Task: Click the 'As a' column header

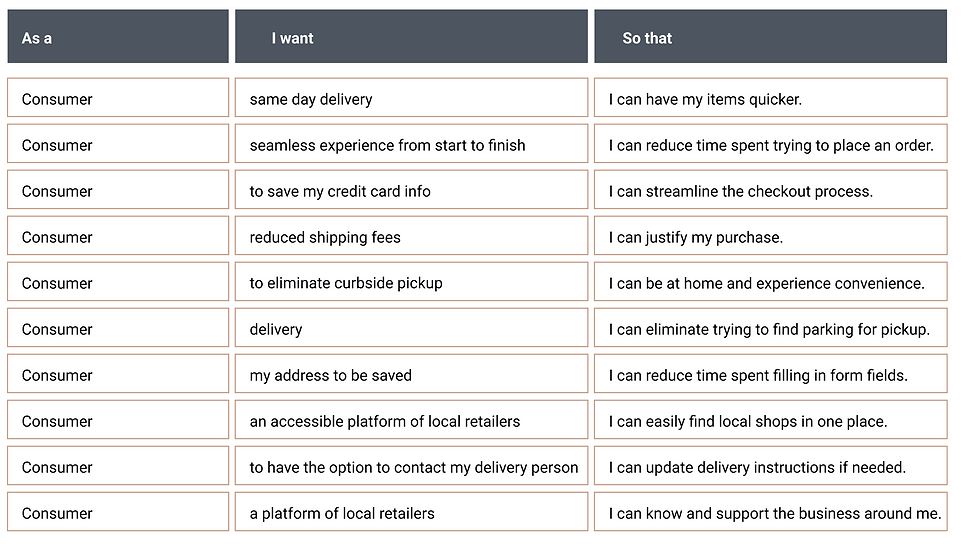Action: click(118, 36)
